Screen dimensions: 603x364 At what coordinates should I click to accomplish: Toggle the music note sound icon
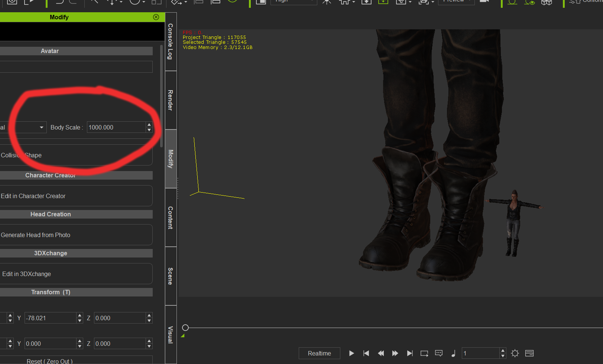(x=453, y=353)
